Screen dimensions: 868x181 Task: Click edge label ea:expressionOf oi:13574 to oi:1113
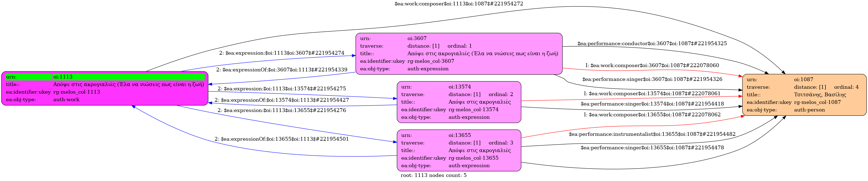click(282, 100)
